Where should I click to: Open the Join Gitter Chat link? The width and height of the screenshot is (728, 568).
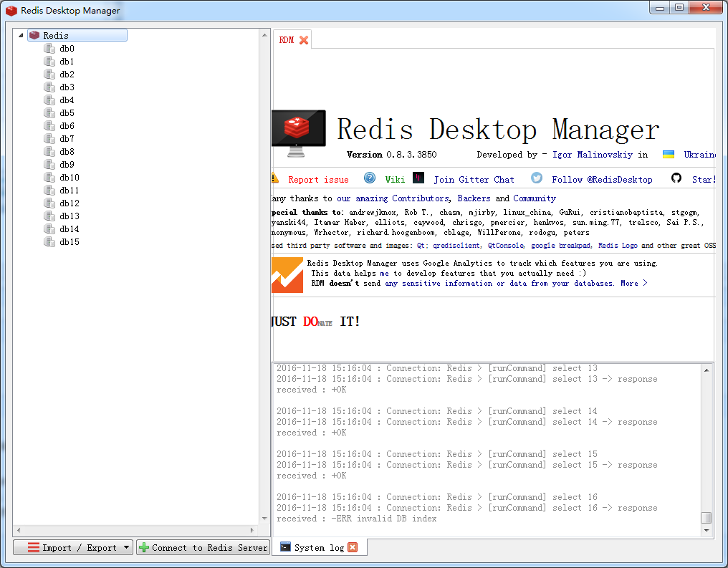(x=474, y=180)
